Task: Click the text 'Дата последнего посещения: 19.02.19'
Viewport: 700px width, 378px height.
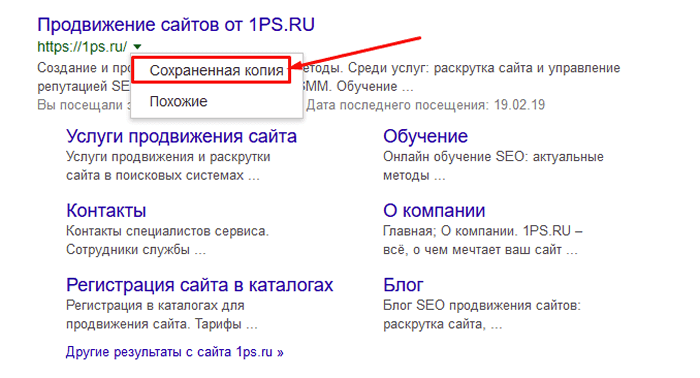Action: pos(425,105)
